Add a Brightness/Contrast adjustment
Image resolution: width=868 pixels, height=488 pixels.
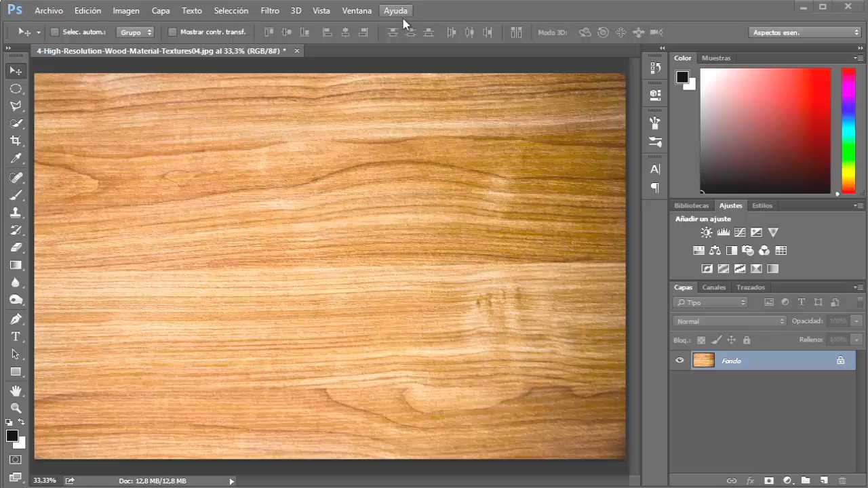point(707,232)
